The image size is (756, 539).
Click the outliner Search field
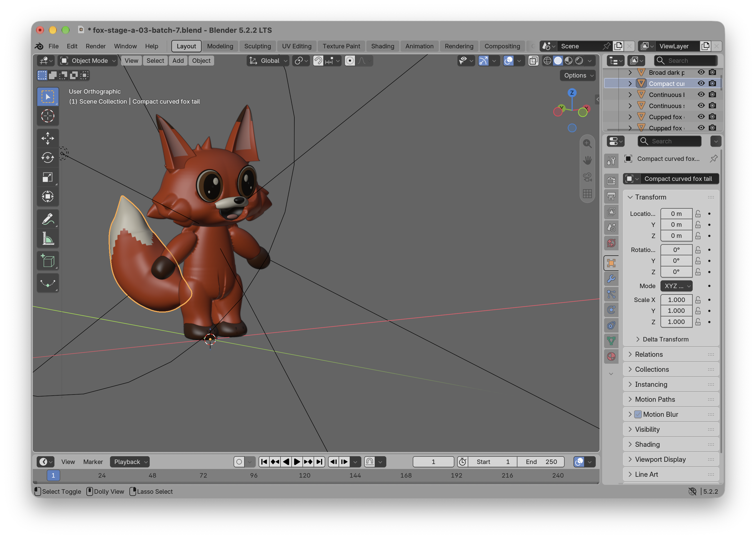(686, 61)
